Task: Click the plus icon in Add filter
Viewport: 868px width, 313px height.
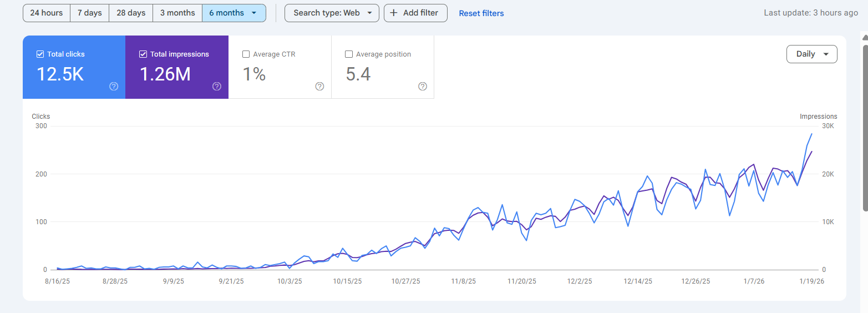Action: coord(394,13)
